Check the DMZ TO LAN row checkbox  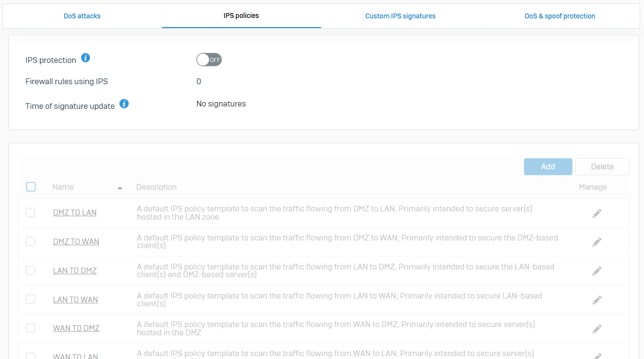point(30,212)
